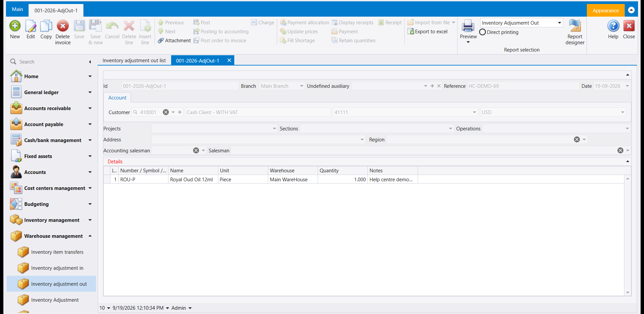
Task: Open the Date picker dropdown
Action: [x=627, y=86]
